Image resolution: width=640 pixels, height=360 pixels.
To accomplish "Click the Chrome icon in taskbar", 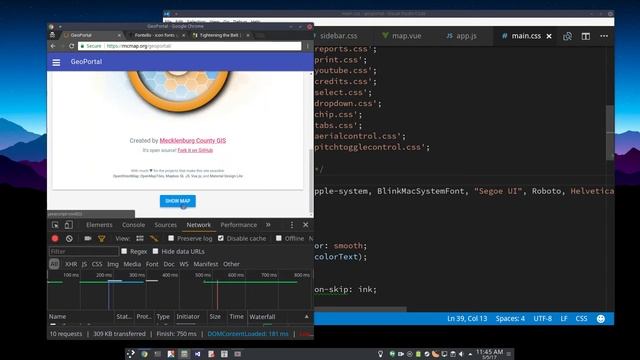I will point(144,354).
